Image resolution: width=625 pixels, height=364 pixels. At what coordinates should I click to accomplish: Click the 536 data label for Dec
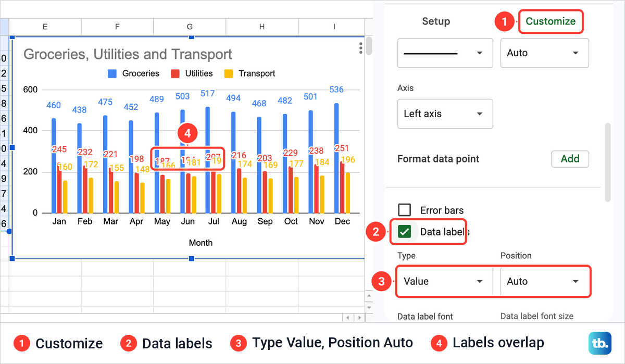coord(336,90)
